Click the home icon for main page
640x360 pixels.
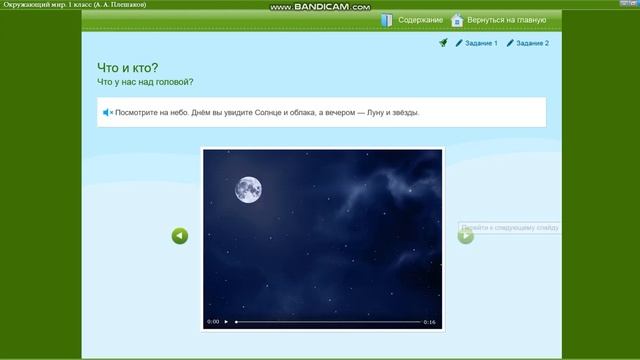pyautogui.click(x=457, y=20)
